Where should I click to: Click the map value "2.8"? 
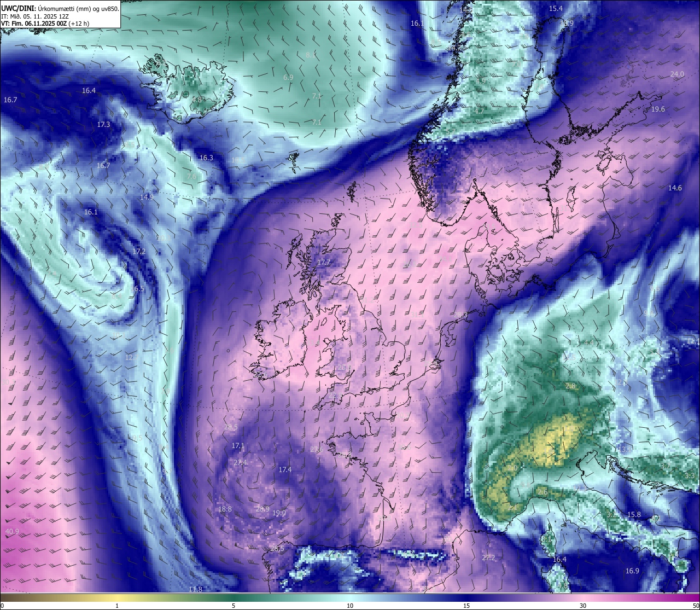[570, 386]
